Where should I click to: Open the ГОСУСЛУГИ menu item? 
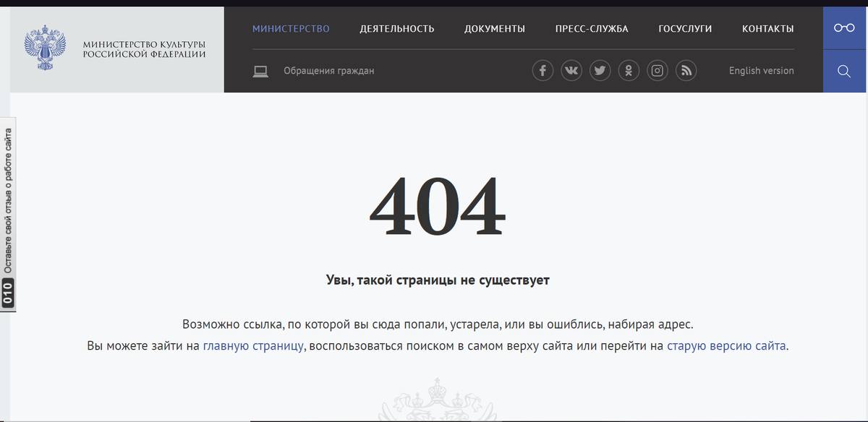point(685,29)
